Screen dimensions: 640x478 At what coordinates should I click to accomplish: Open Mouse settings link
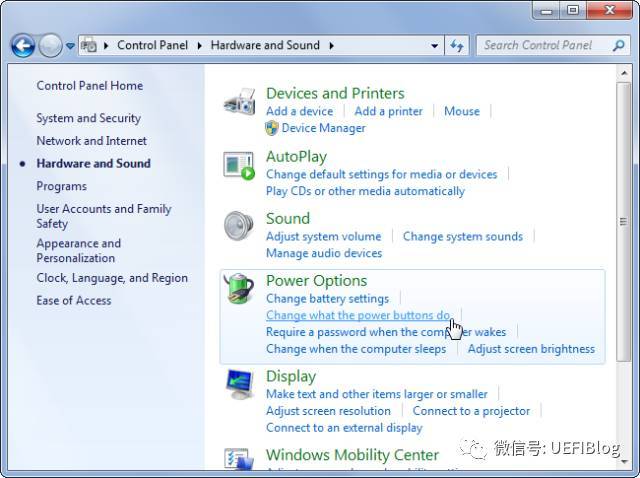click(462, 111)
